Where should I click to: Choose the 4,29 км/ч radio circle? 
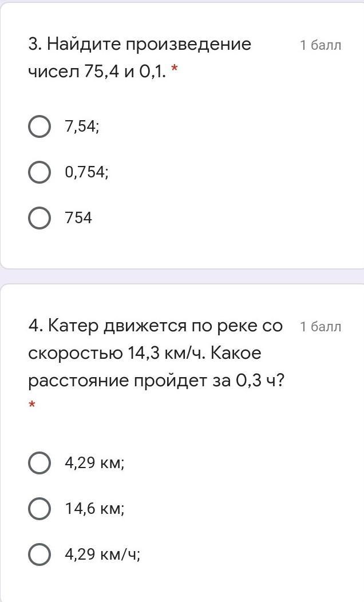pyautogui.click(x=39, y=554)
